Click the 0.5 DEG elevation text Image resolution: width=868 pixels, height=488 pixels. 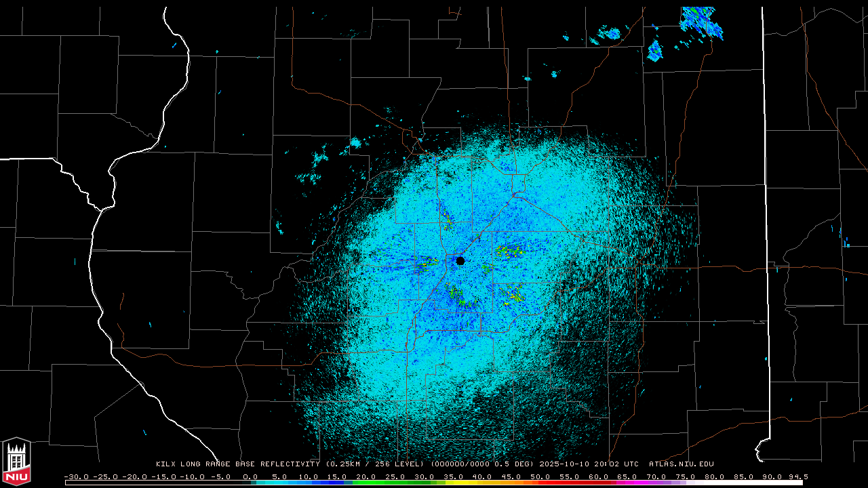tap(516, 464)
